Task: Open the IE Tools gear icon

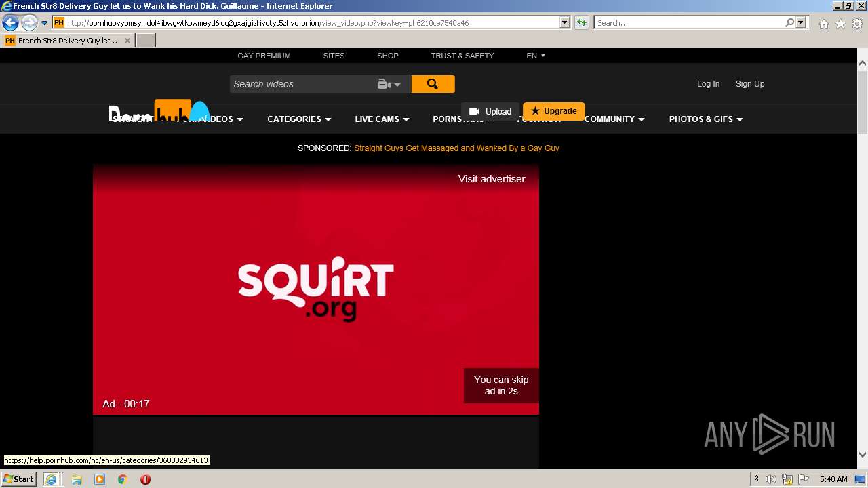Action: (857, 24)
